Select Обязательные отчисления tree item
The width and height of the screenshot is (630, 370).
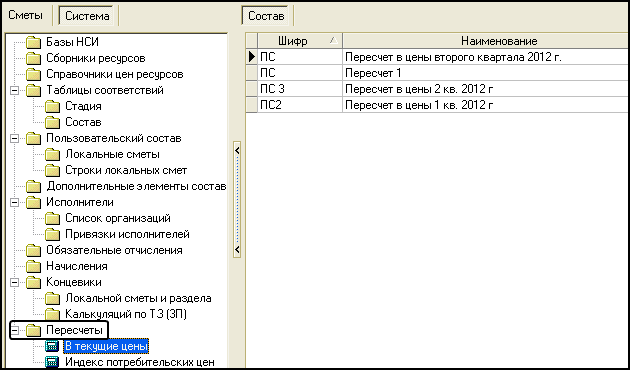(x=115, y=251)
